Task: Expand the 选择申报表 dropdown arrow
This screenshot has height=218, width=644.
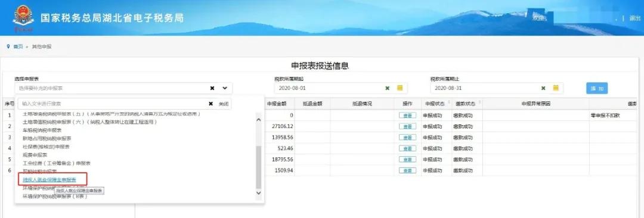Action: coord(225,88)
